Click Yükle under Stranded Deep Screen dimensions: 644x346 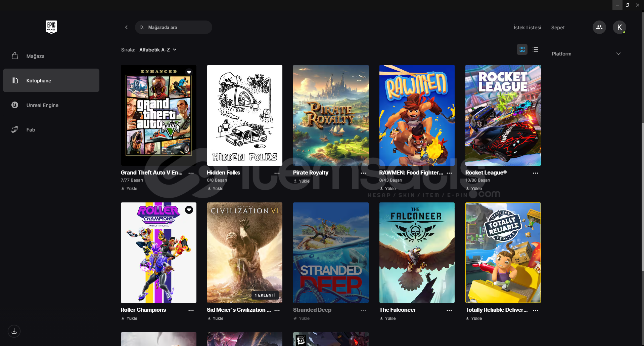tap(302, 318)
